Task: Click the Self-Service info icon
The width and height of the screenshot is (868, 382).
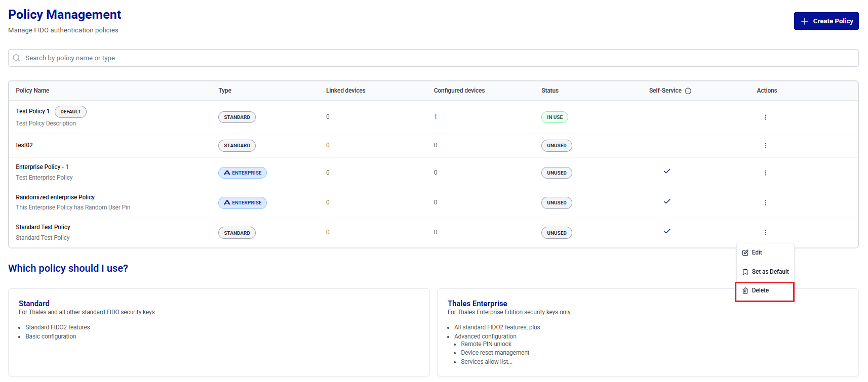Action: pyautogui.click(x=688, y=91)
